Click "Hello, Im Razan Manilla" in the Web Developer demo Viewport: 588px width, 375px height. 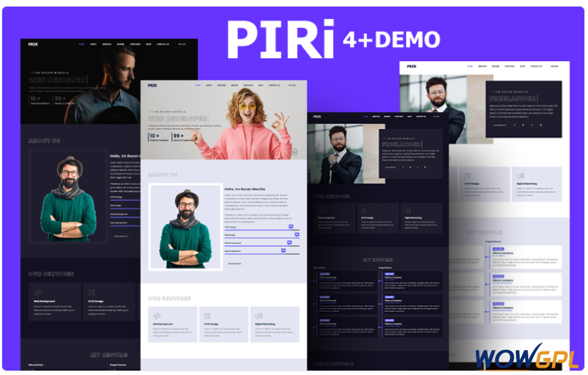245,189
